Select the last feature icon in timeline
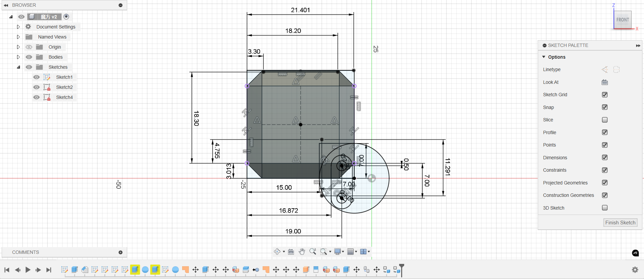This screenshot has width=644, height=279. pyautogui.click(x=397, y=270)
